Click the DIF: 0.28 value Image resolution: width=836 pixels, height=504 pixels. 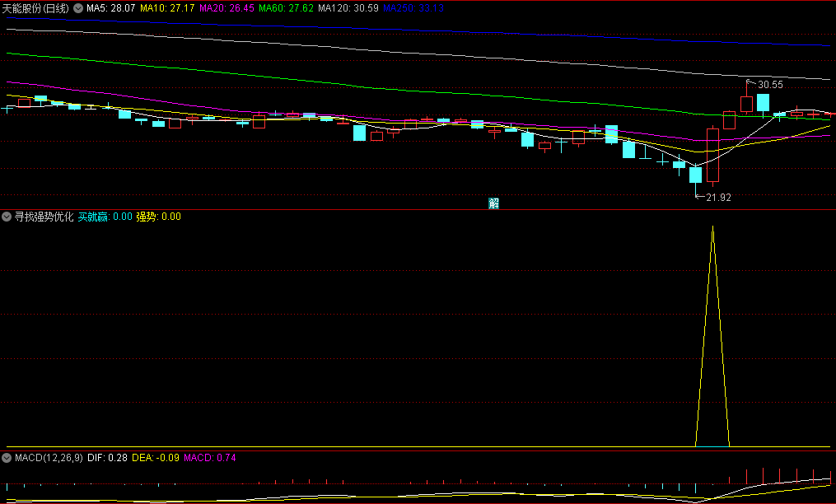pos(107,458)
